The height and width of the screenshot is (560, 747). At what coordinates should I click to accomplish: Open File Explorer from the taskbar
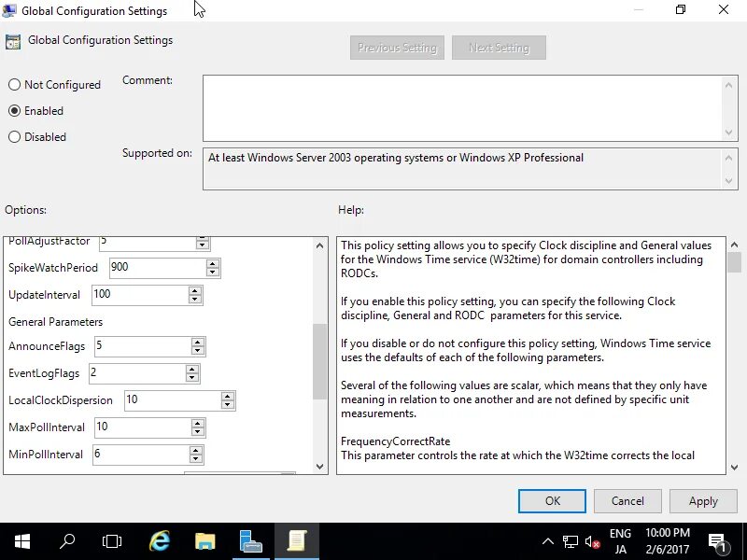pos(205,541)
